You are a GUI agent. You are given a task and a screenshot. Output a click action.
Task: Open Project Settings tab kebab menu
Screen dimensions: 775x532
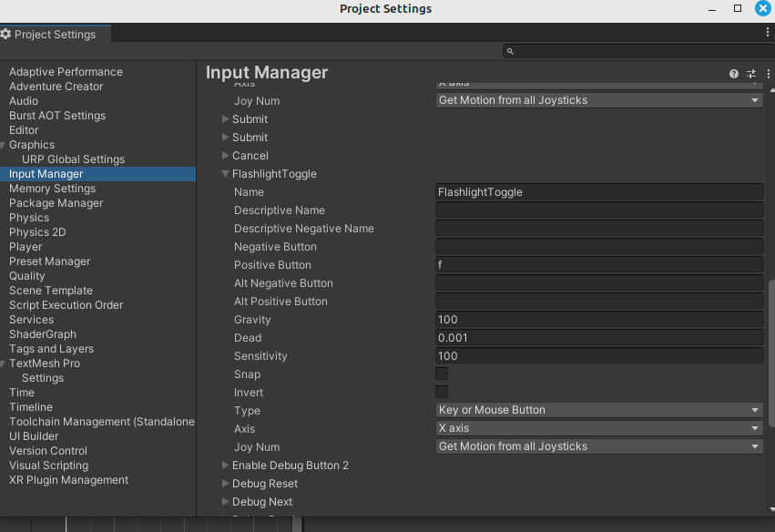point(767,32)
